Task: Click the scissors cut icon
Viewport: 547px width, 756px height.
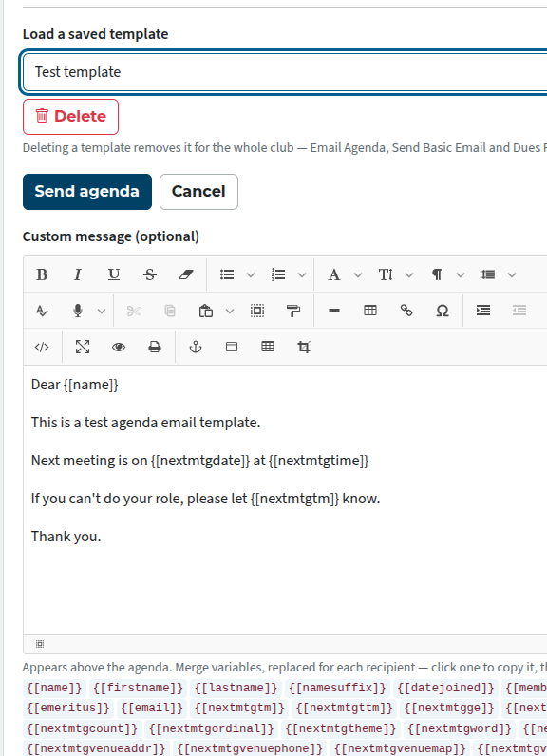Action: coord(134,311)
